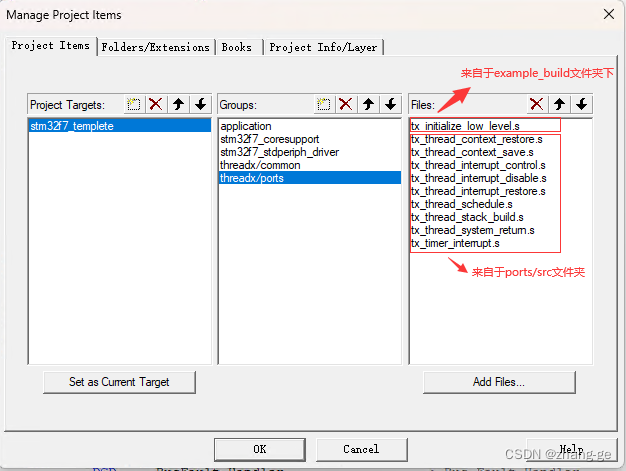Image resolution: width=626 pixels, height=471 pixels.
Task: Select stm32f7_templete target
Action: tap(120, 126)
